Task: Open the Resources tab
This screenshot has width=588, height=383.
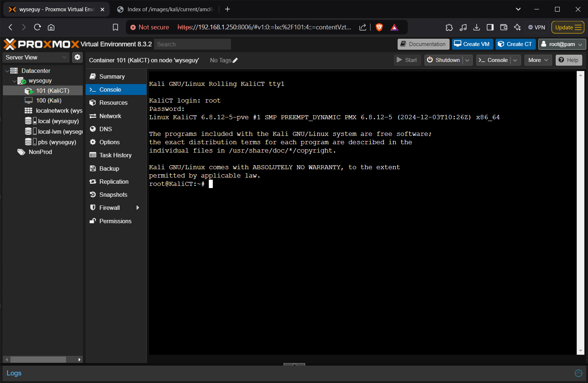Action: [x=116, y=103]
